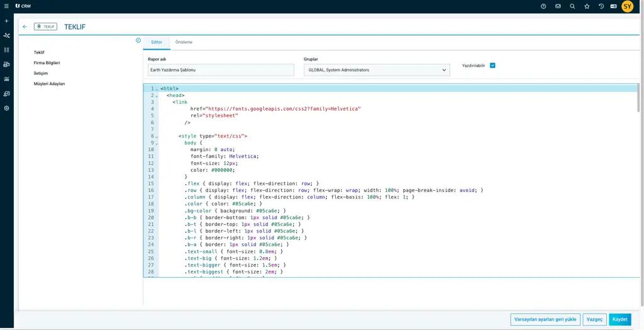Click the .column rule in code
The image size is (644, 330).
coord(299,197)
